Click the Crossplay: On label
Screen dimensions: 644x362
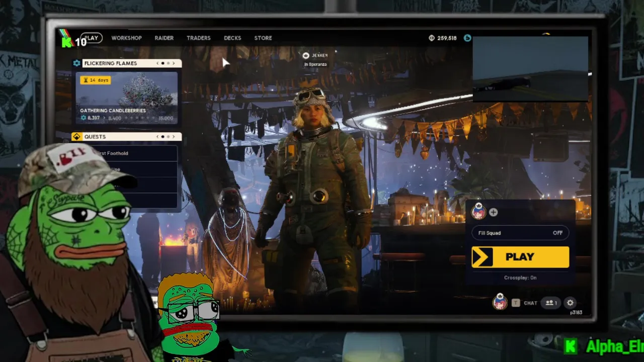tap(520, 278)
